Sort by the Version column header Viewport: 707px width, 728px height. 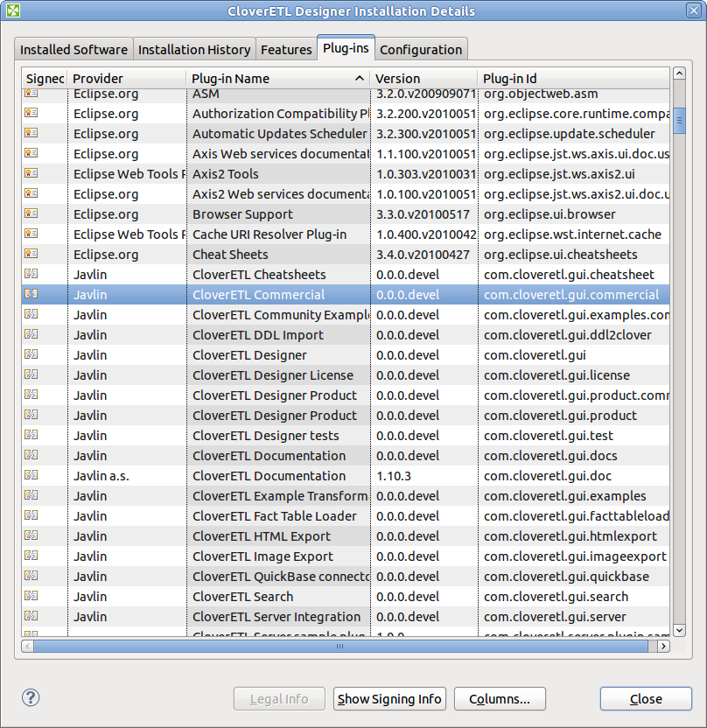pyautogui.click(x=423, y=79)
